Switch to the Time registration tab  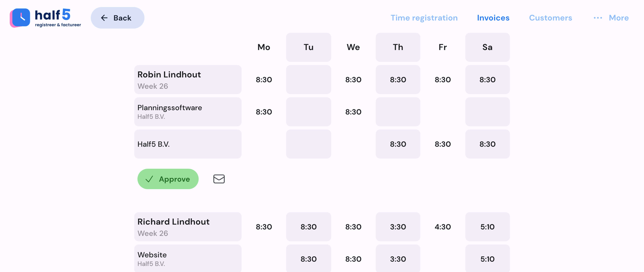coord(424,18)
